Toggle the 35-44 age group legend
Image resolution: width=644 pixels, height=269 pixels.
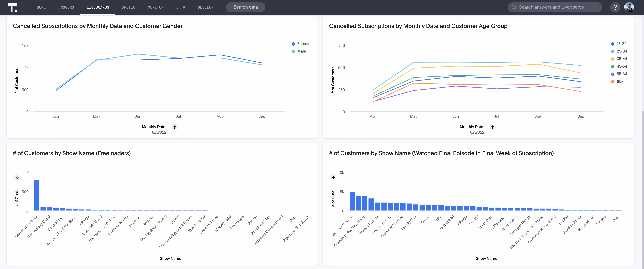click(x=619, y=59)
